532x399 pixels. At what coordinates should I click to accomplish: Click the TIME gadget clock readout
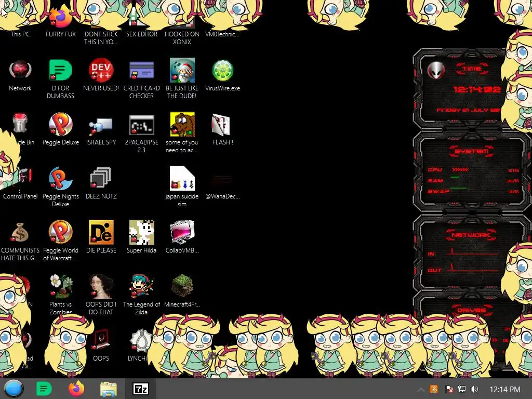click(477, 89)
